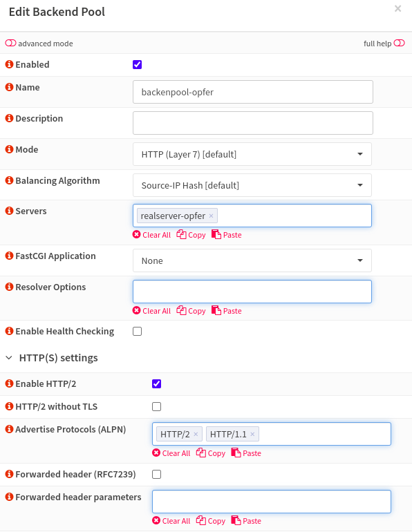
Task: Close the Edit Backend Pool dialog
Action: (397, 8)
